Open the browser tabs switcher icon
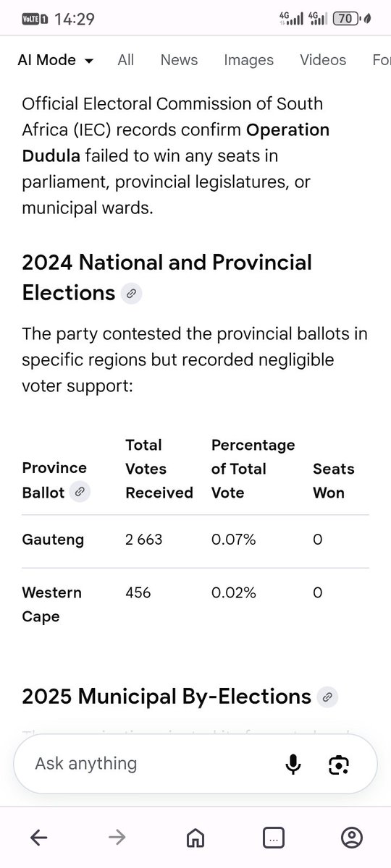Image resolution: width=391 pixels, height=868 pixels. 273,838
